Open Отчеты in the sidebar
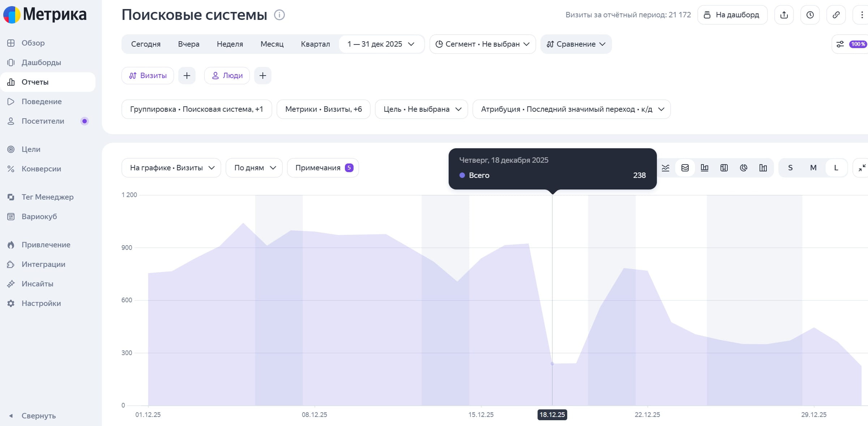The height and width of the screenshot is (426, 868). (48, 82)
